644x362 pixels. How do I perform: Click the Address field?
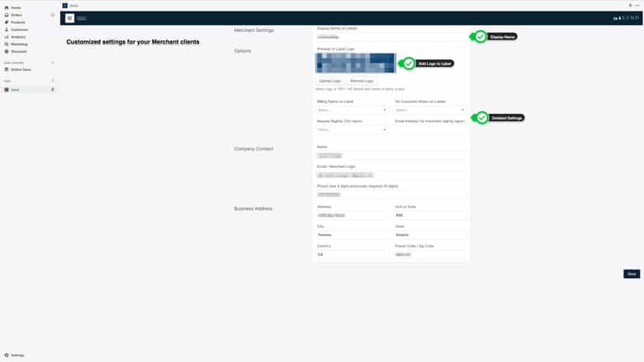[x=352, y=215]
